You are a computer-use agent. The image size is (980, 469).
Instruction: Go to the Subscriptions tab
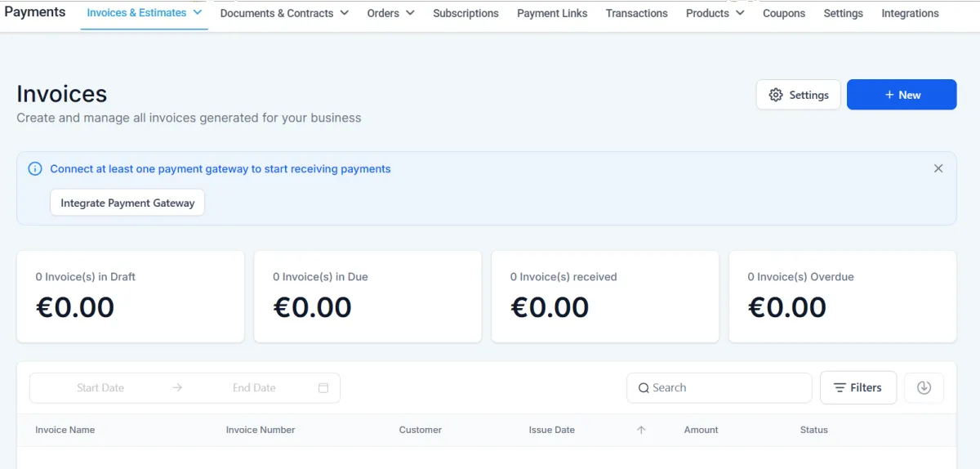[x=465, y=13]
